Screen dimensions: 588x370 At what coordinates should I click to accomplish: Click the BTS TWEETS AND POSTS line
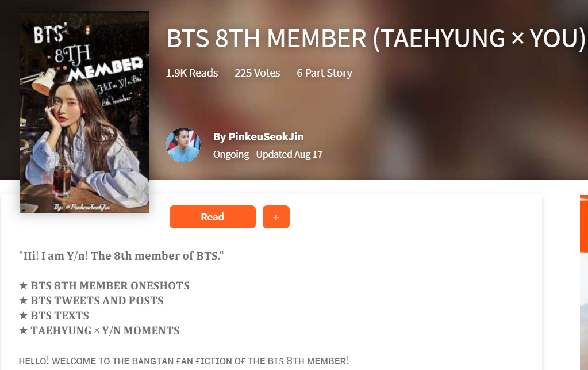click(x=91, y=300)
